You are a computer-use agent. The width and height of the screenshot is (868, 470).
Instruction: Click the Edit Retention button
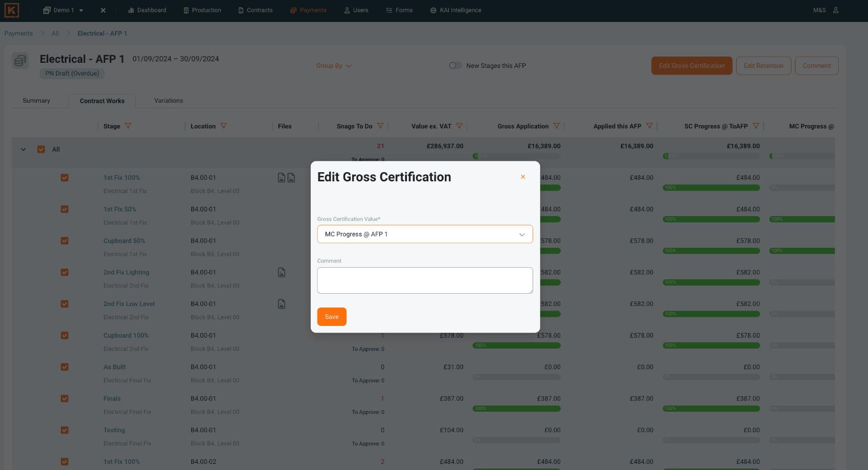pyautogui.click(x=763, y=66)
